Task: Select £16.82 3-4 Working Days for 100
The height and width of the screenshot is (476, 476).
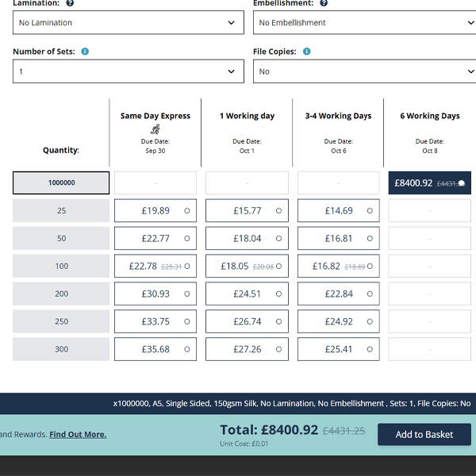Action: pyautogui.click(x=339, y=267)
